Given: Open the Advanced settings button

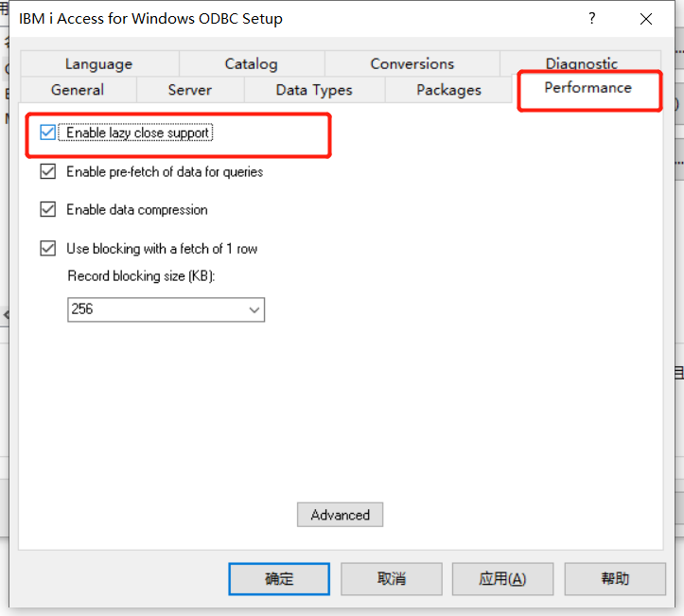Looking at the screenshot, I should [341, 515].
